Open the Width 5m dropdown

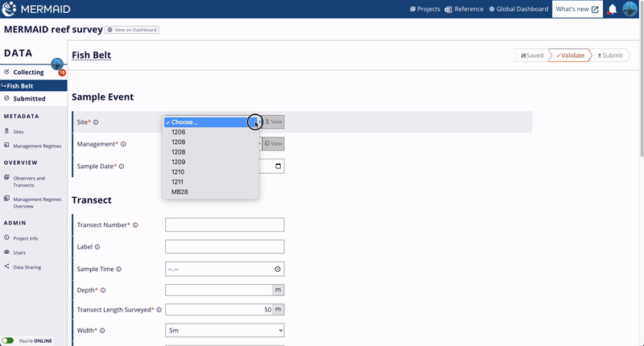[x=225, y=330]
